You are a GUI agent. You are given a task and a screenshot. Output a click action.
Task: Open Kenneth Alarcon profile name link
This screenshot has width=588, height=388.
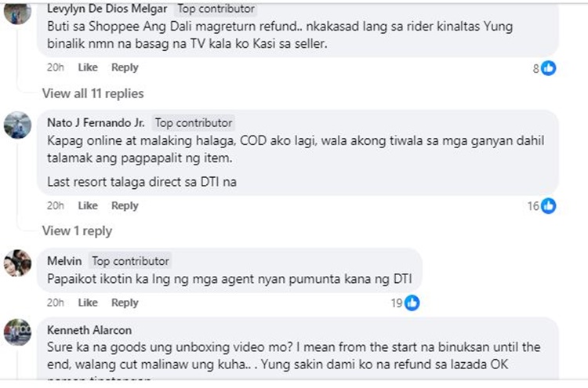click(x=88, y=329)
